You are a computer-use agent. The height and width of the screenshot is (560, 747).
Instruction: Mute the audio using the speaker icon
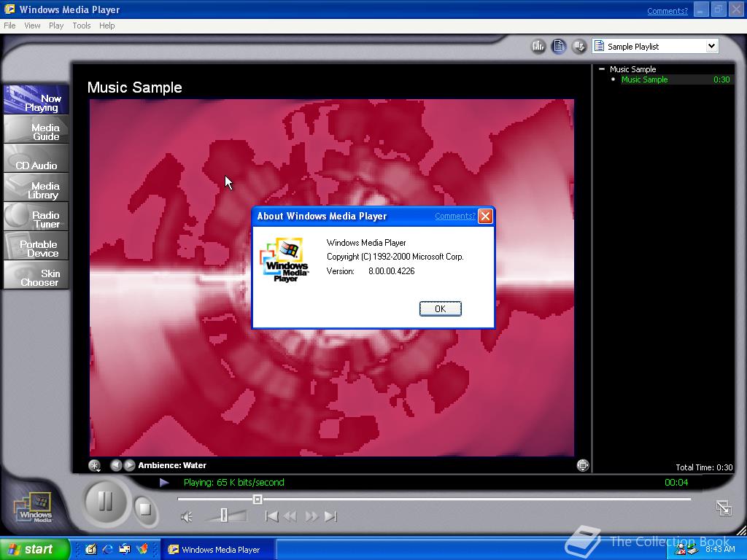pyautogui.click(x=187, y=517)
